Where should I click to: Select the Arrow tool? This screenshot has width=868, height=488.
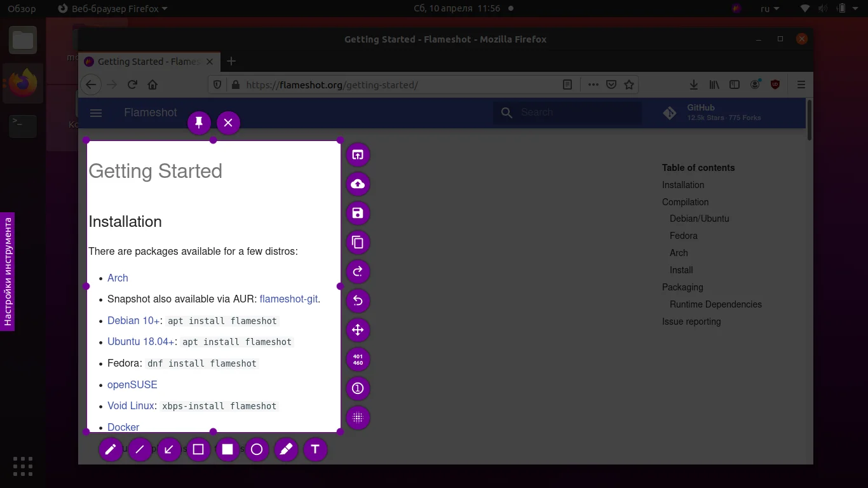click(x=169, y=450)
